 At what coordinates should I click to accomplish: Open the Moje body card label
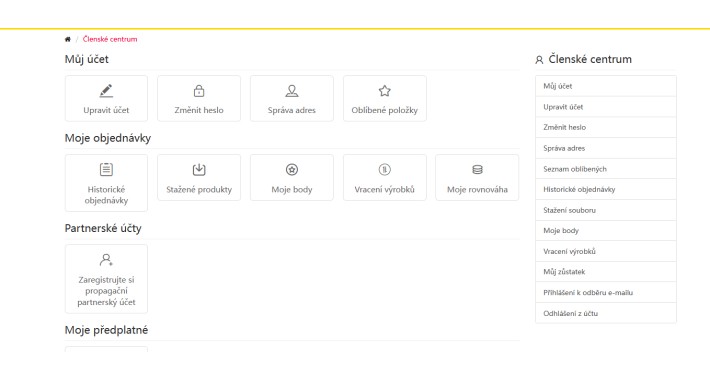tap(292, 189)
